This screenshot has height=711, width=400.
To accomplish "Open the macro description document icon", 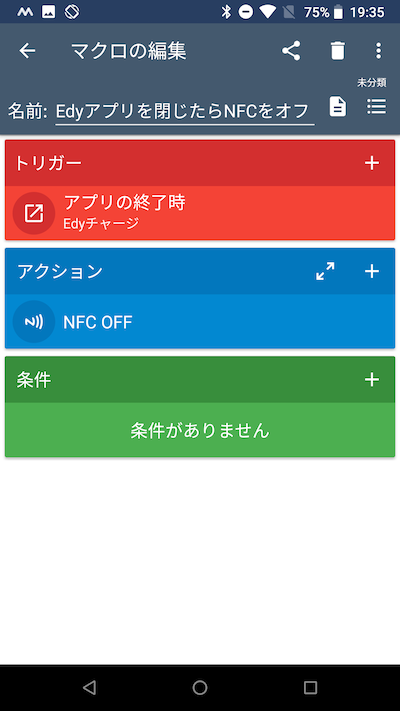I will (x=338, y=107).
